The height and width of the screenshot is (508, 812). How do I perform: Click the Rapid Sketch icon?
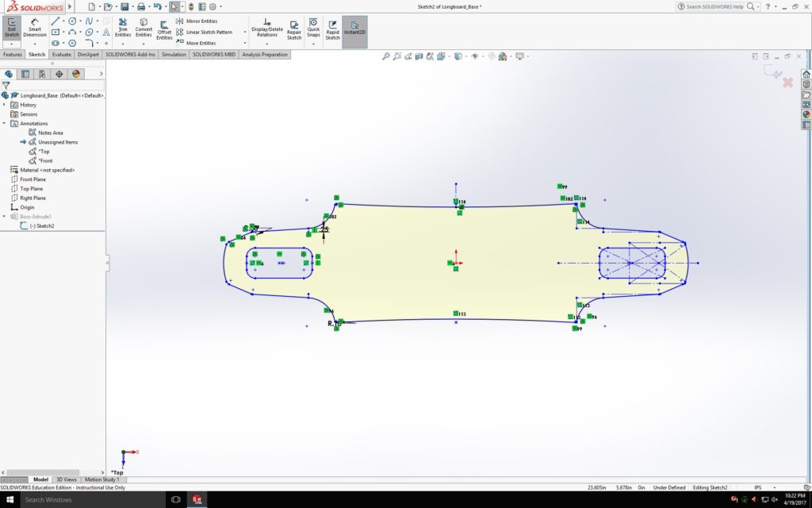pos(332,30)
